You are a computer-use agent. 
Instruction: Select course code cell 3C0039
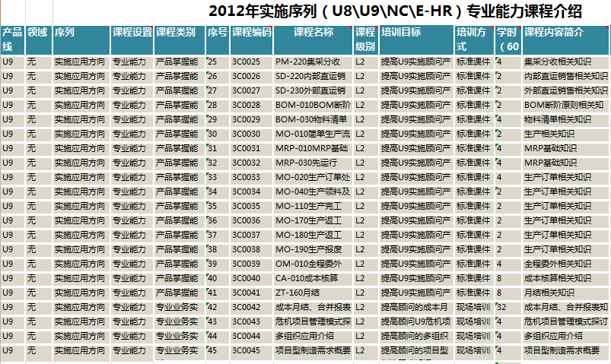(251, 264)
